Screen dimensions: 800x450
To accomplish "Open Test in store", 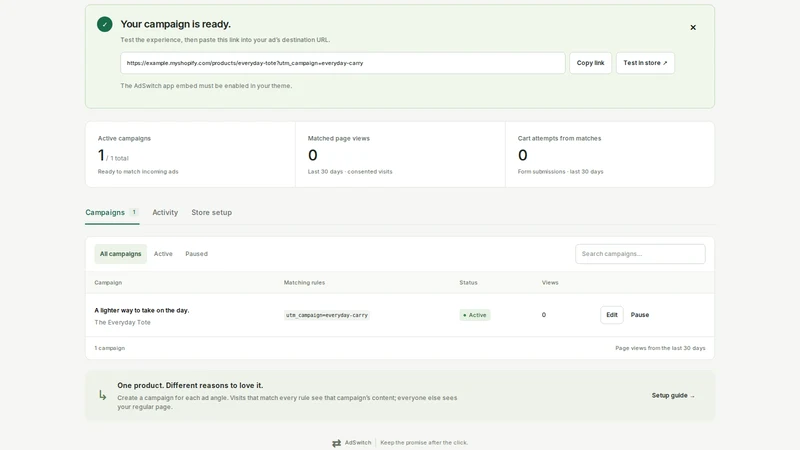I will [645, 63].
